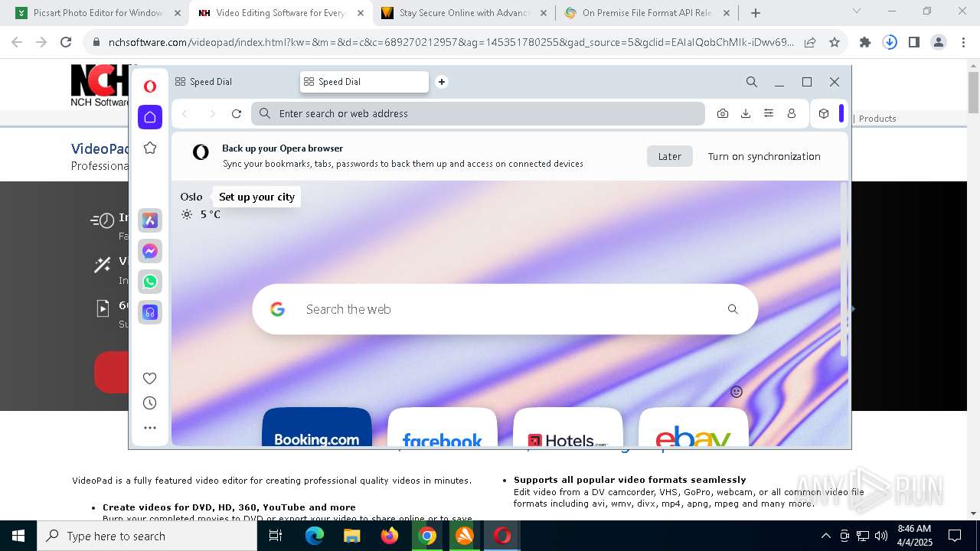The height and width of the screenshot is (551, 980).
Task: Open the Booking.com speed dial
Action: click(317, 427)
